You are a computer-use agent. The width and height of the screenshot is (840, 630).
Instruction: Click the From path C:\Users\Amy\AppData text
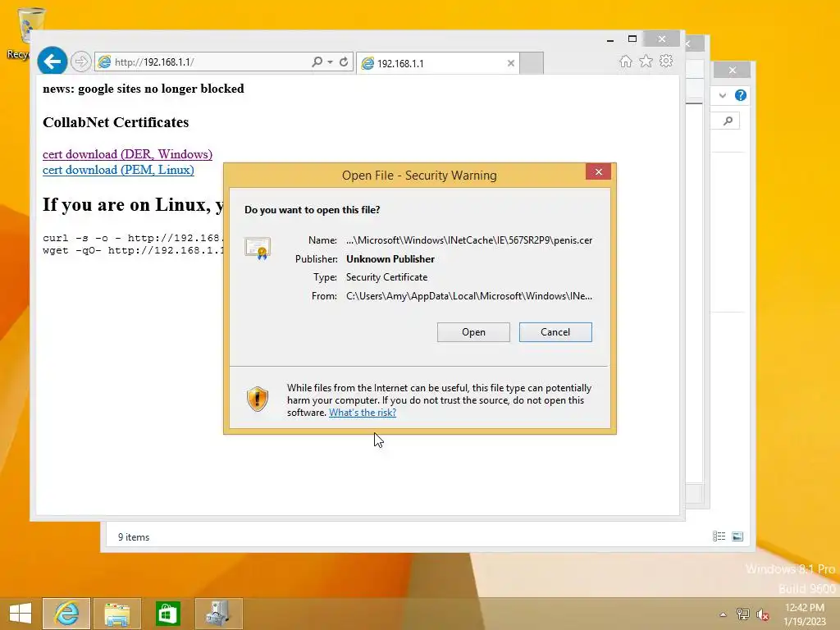(469, 295)
